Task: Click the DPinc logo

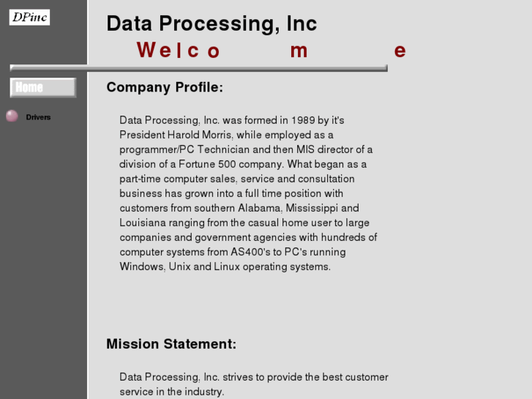Action: pyautogui.click(x=29, y=17)
